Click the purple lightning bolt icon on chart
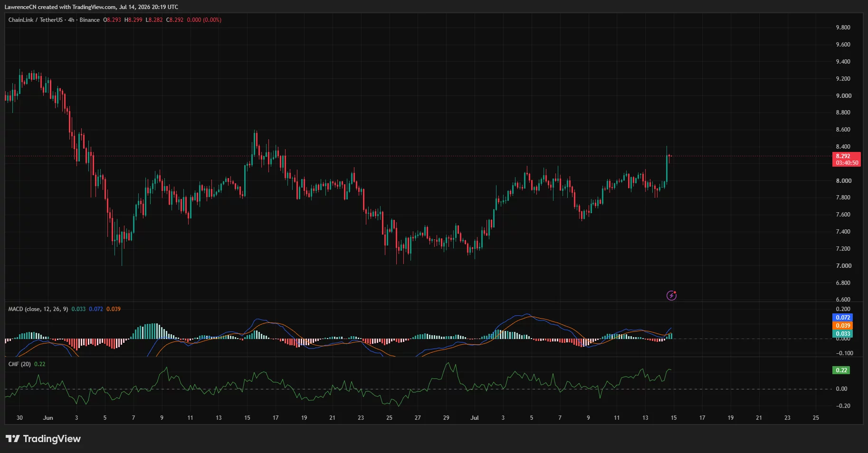 pyautogui.click(x=671, y=295)
